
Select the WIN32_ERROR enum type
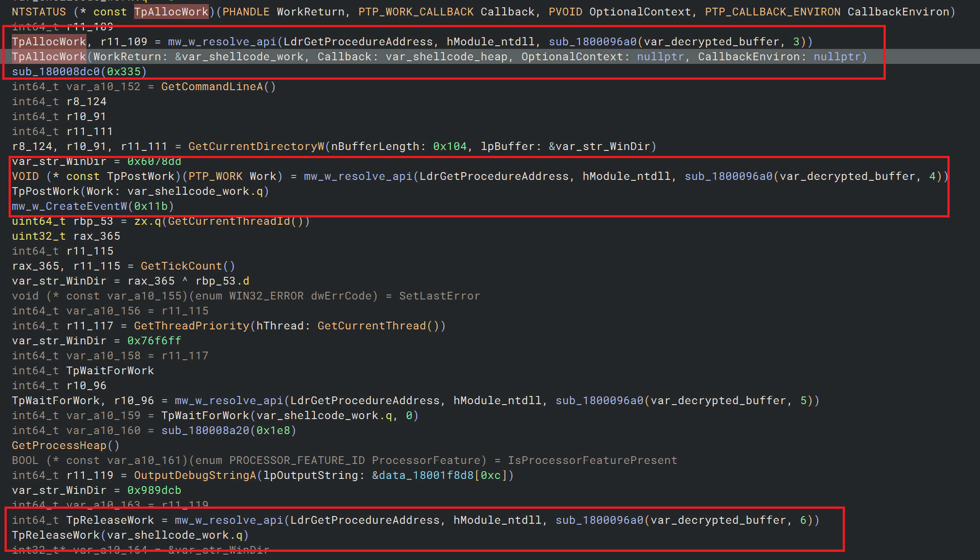click(266, 296)
